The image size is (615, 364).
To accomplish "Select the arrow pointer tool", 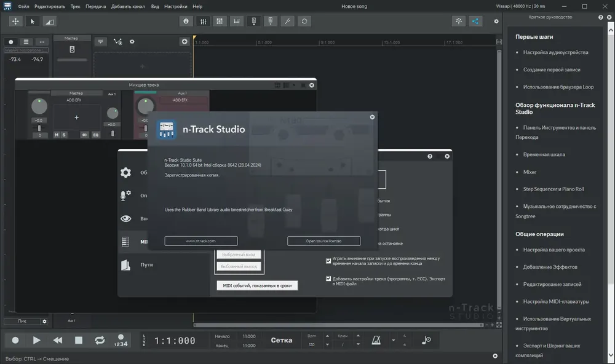I will coord(33,21).
